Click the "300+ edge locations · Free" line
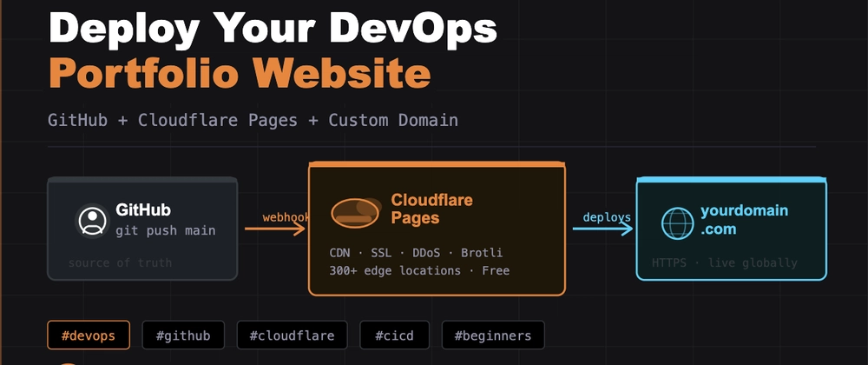This screenshot has height=365, width=868. tap(419, 271)
